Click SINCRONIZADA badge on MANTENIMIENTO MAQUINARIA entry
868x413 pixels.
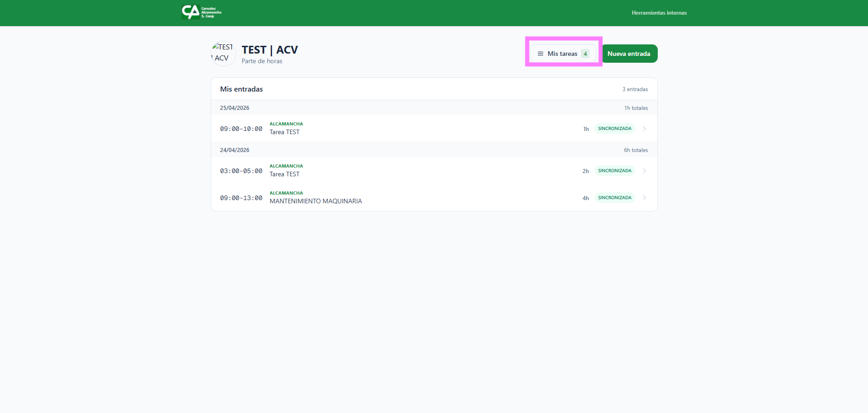[614, 198]
